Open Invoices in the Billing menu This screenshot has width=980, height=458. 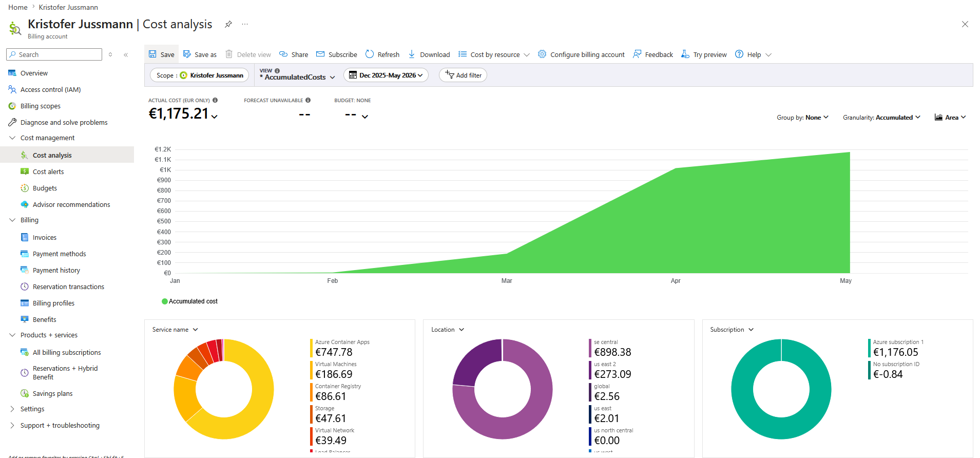(45, 237)
